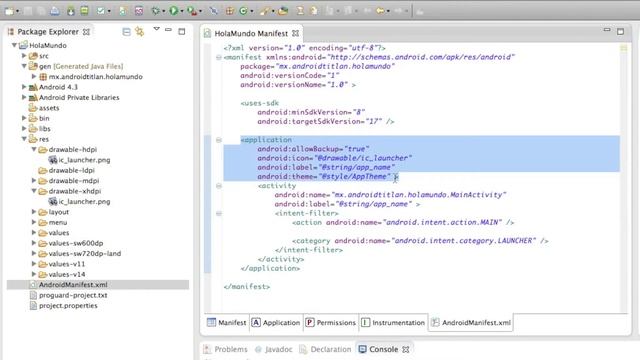Screen dimensions: 640x360
Task: Expand the src folder
Action: 24,56
